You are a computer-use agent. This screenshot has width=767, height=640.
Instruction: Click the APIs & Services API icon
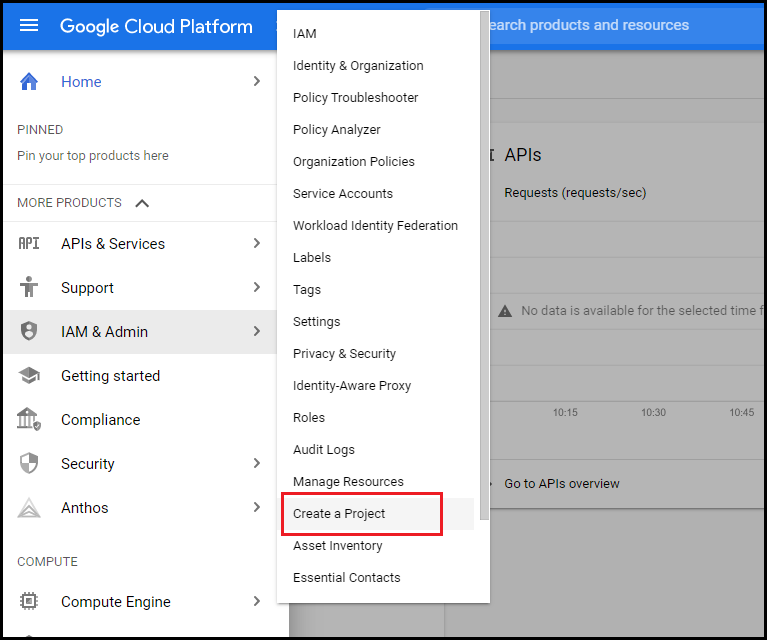29,243
